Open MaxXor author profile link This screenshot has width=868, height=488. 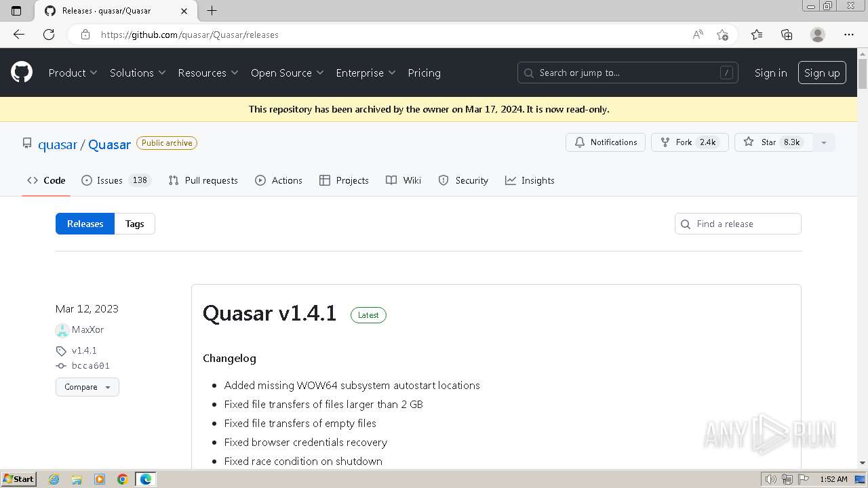click(87, 329)
